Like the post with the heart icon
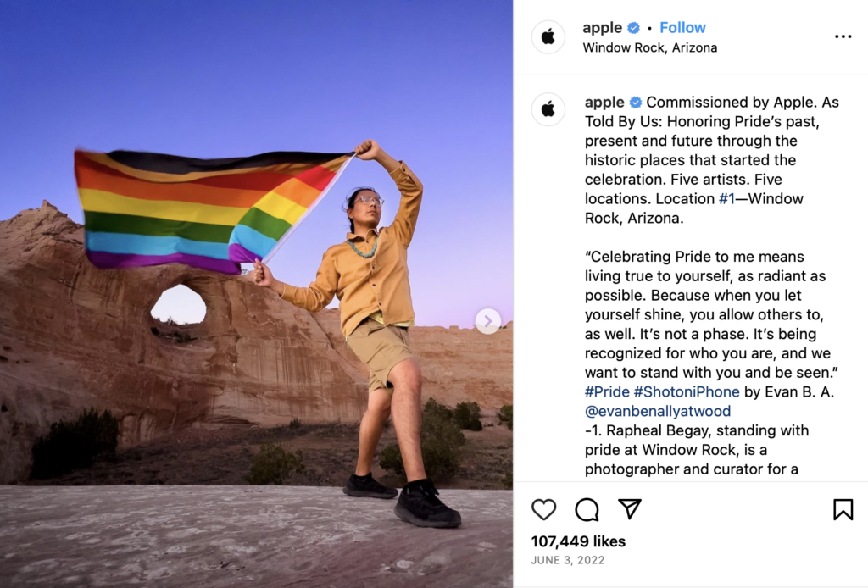The image size is (868, 588). pos(543,509)
